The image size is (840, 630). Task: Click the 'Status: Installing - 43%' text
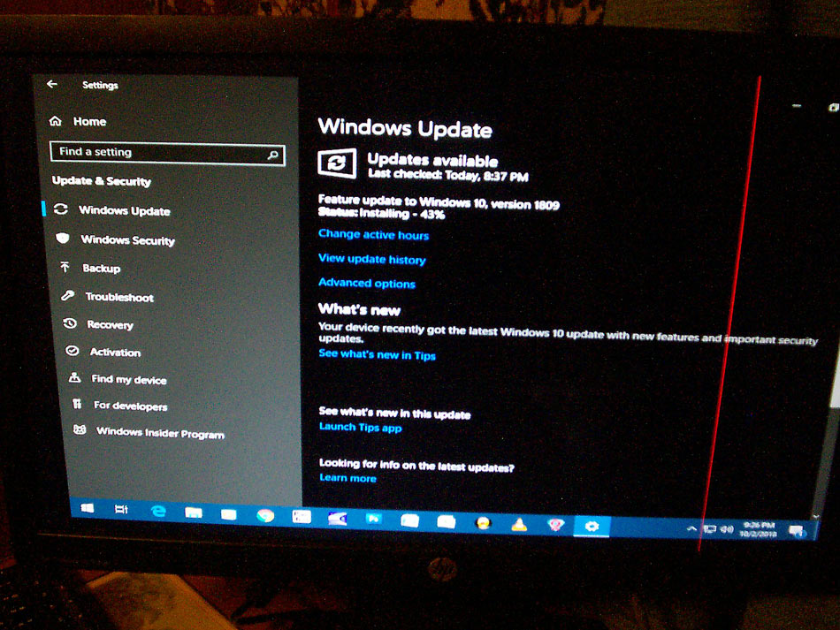tap(381, 214)
